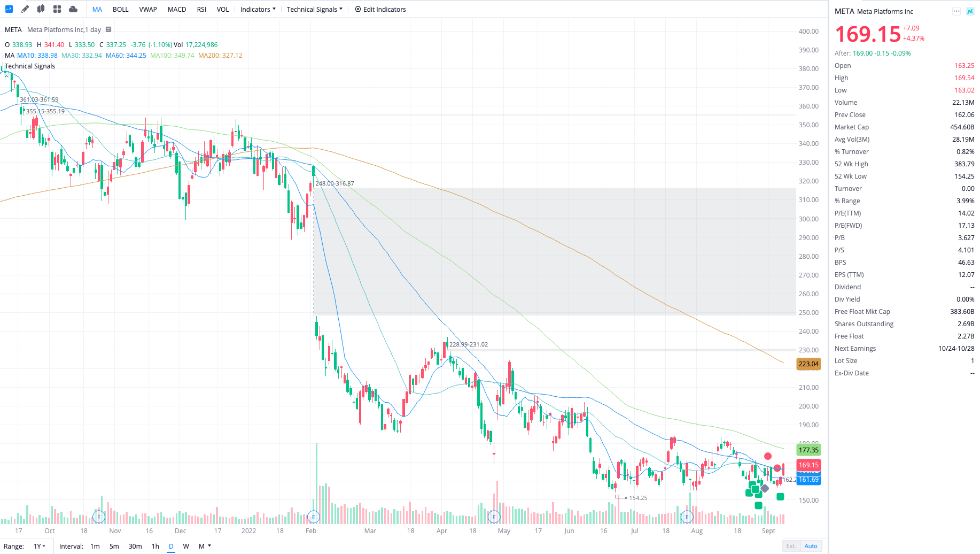Click the October earnings 'E' marker
The height and width of the screenshot is (554, 980).
point(99,517)
